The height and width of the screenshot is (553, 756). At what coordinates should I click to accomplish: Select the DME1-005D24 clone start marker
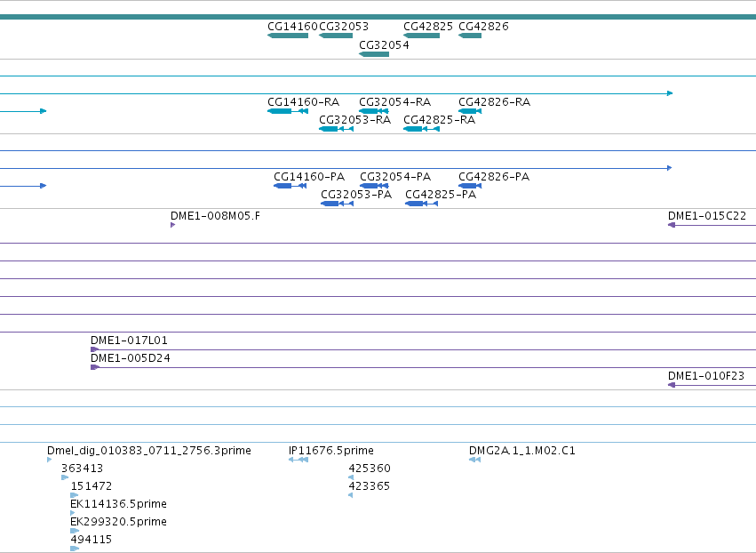click(x=94, y=367)
